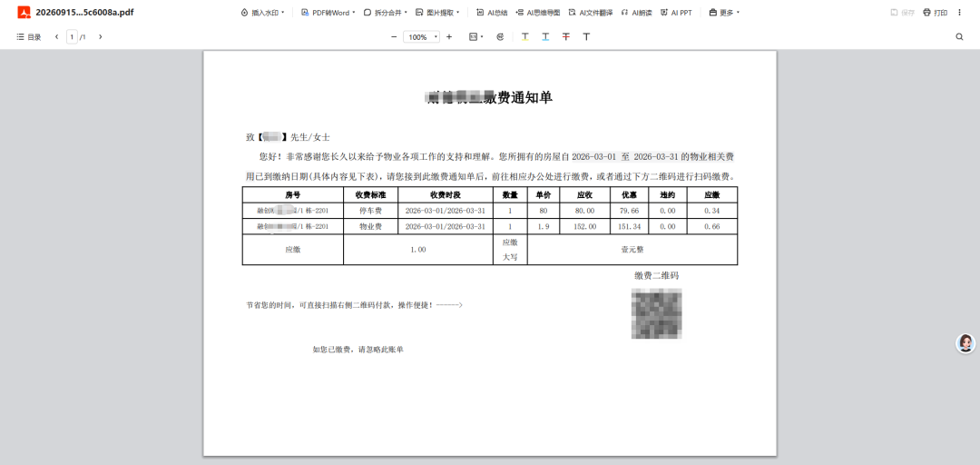Click the file name 20260915...5c6008a.pdf
This screenshot has width=980, height=465.
coord(85,13)
